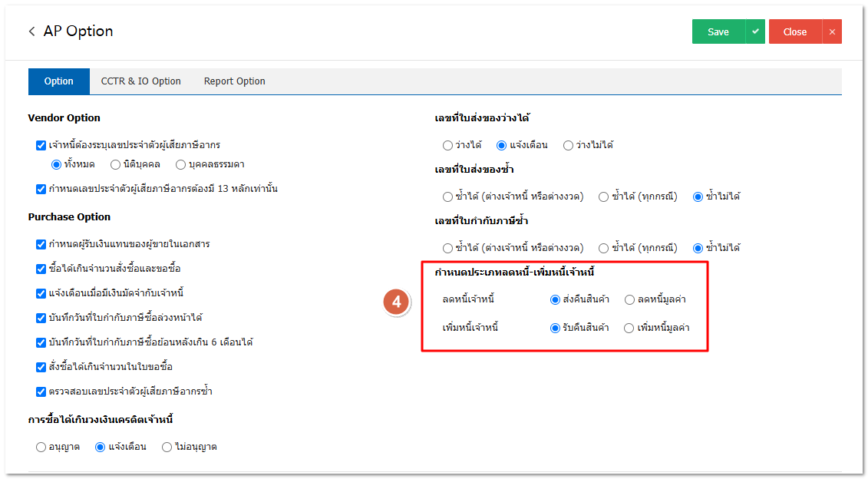
Task: Click the red Close button
Action: coord(795,31)
